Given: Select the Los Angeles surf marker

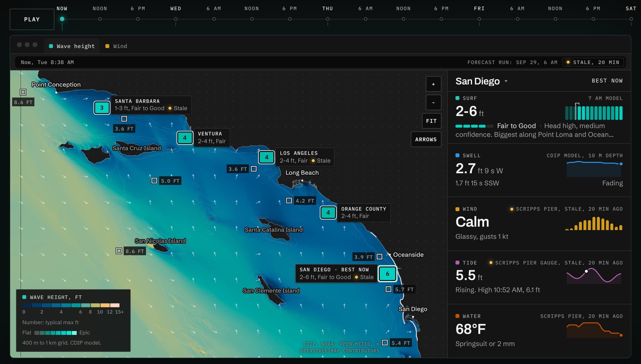Looking at the screenshot, I should click(x=267, y=157).
